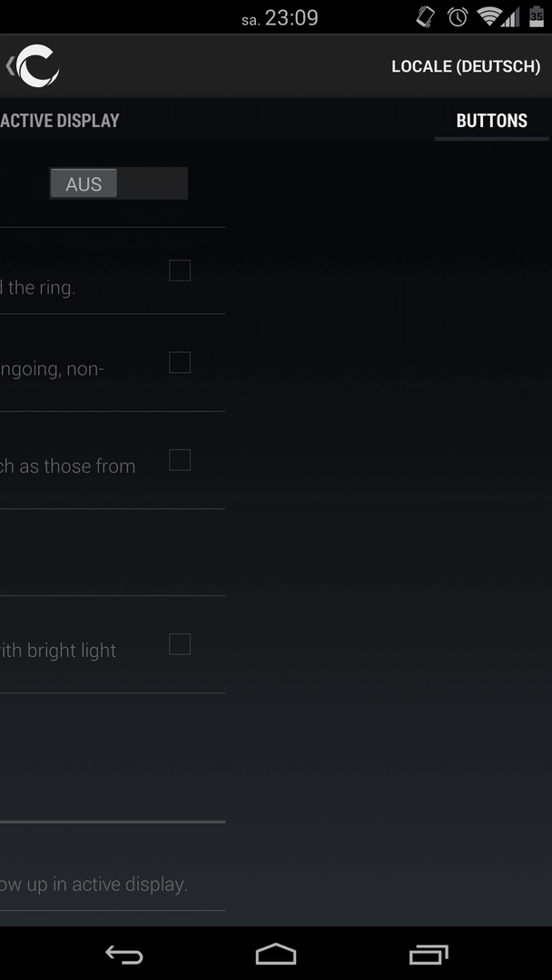This screenshot has height=980, width=552.
Task: Check the box beside "the ring." option
Action: pos(180,270)
